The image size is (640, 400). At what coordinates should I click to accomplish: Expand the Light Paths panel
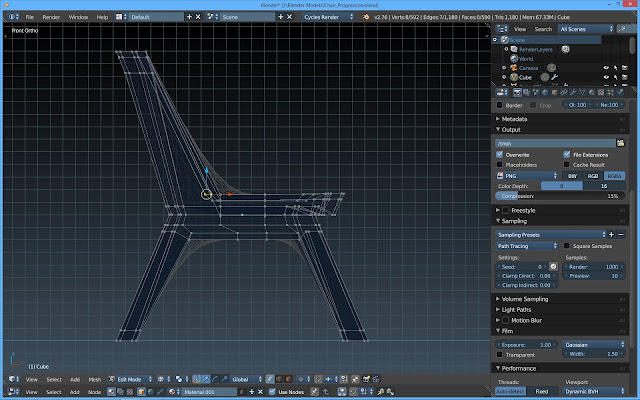[x=516, y=309]
